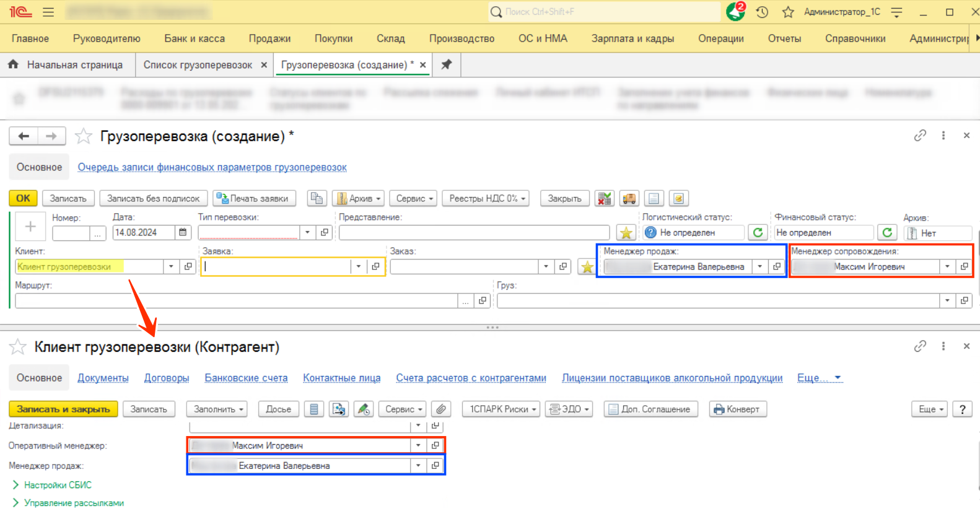Click the Excel icon with red cross
980x516 pixels.
(x=604, y=198)
